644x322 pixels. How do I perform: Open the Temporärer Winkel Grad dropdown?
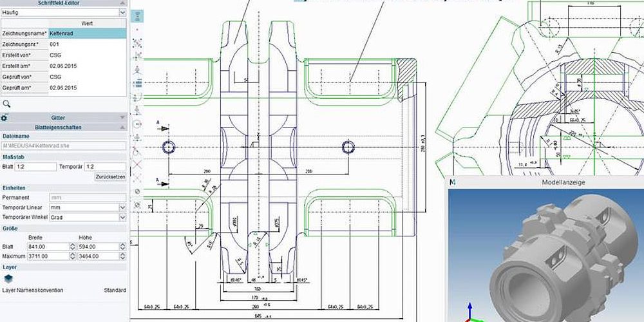(122, 218)
